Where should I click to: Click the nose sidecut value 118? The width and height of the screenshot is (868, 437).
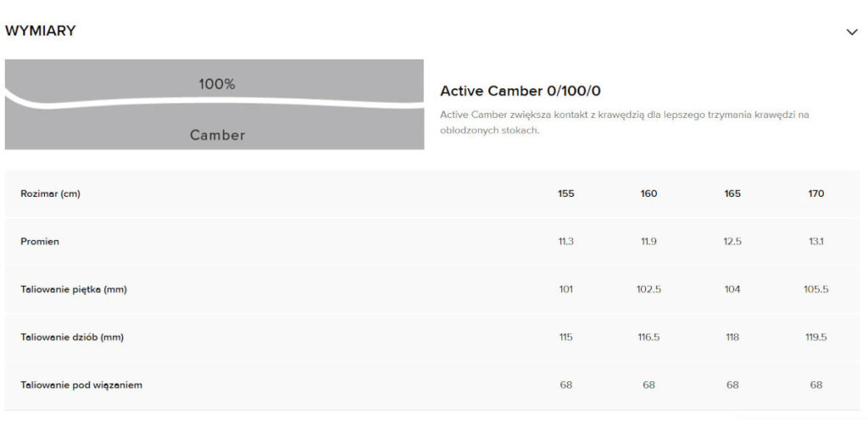click(732, 338)
